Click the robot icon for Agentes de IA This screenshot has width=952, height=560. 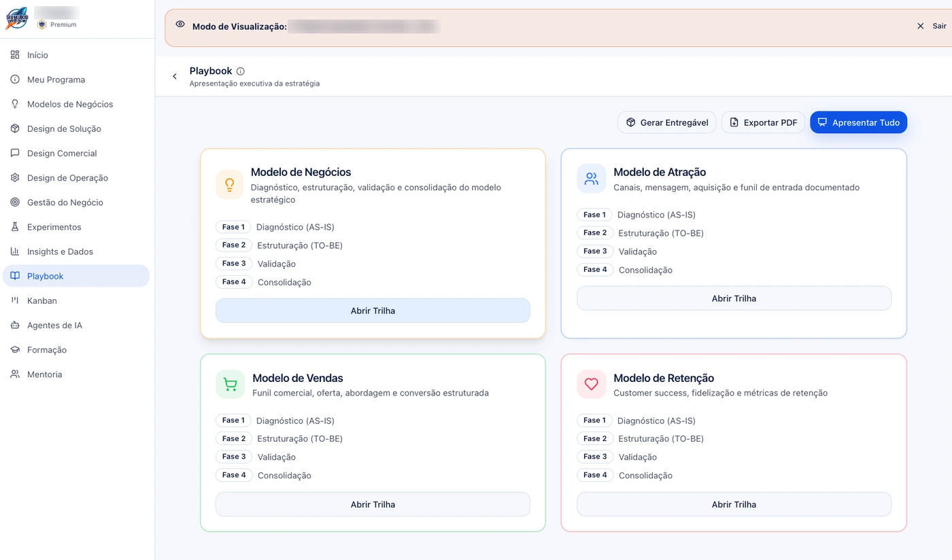pos(15,325)
